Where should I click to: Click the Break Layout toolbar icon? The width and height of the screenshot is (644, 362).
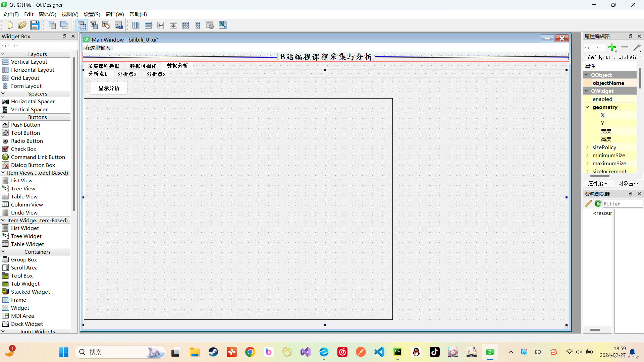point(210,25)
